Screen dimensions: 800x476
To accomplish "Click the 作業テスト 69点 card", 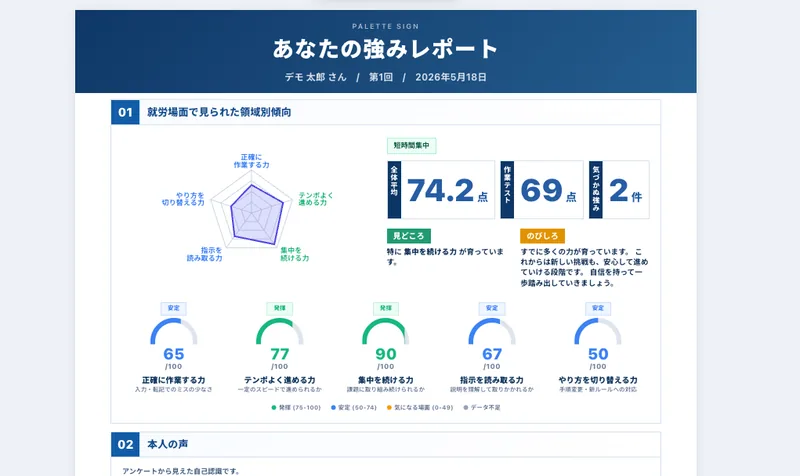I will (x=542, y=190).
